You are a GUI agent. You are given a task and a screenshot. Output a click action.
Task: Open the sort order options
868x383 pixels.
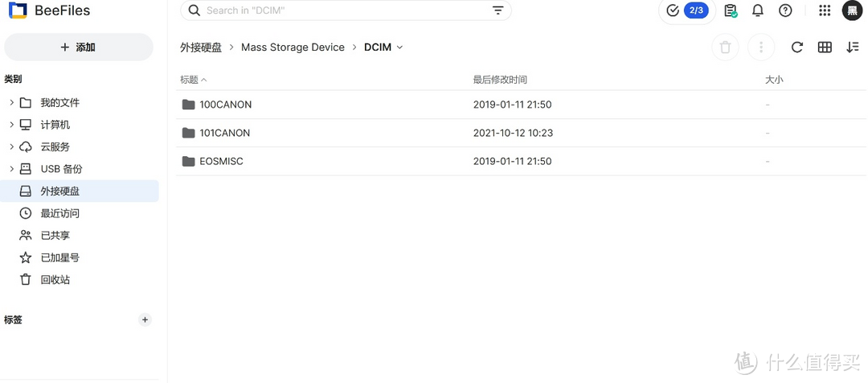click(x=853, y=47)
